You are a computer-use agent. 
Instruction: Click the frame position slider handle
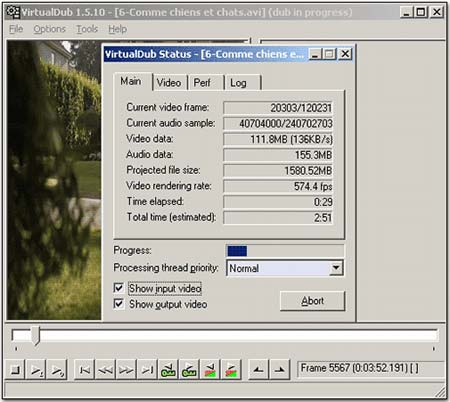tap(35, 336)
